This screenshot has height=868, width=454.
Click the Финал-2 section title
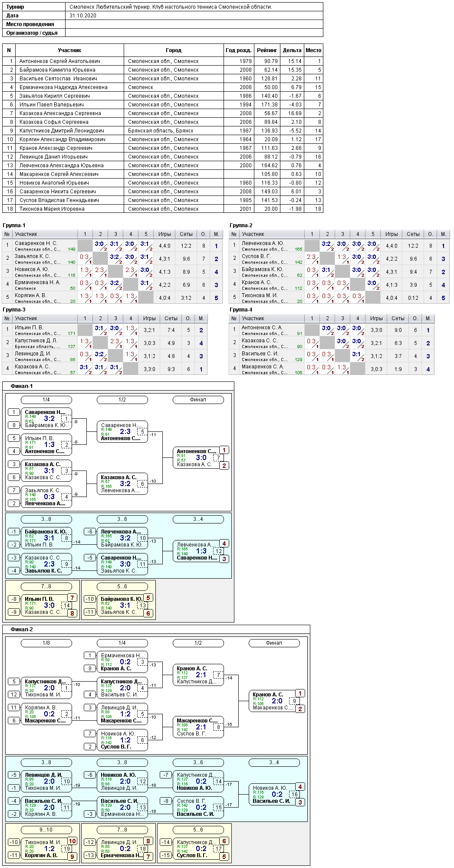[x=22, y=629]
